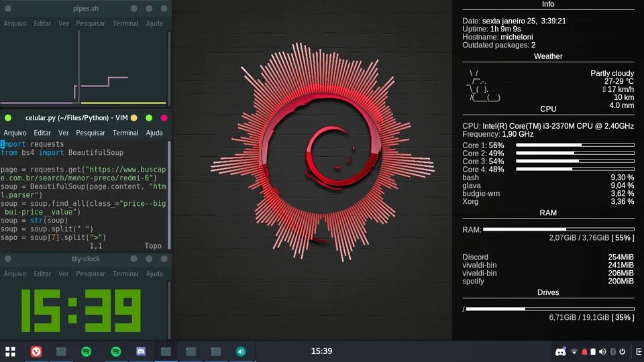Click the pipes.sh window title

pos(86,8)
